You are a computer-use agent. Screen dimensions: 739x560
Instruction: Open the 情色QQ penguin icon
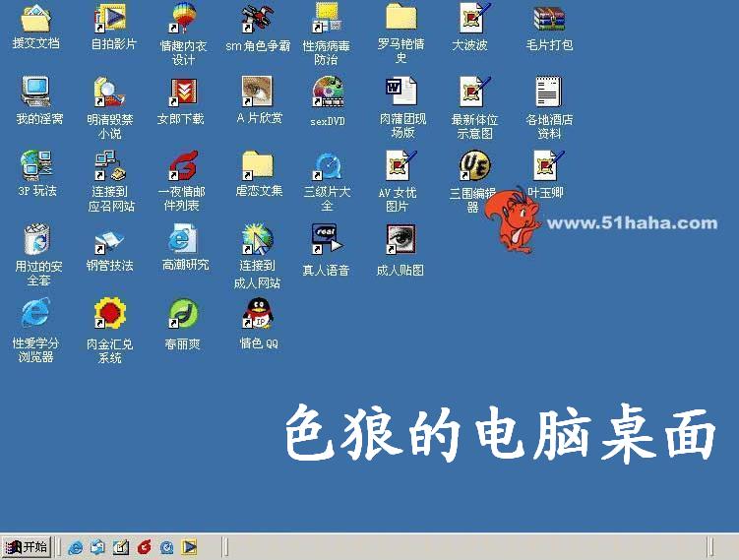258,314
